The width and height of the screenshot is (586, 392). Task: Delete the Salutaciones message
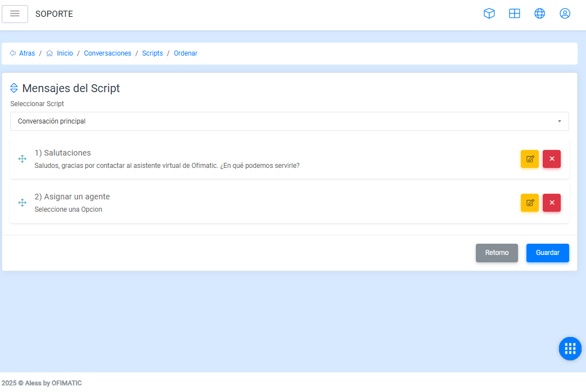coord(552,159)
